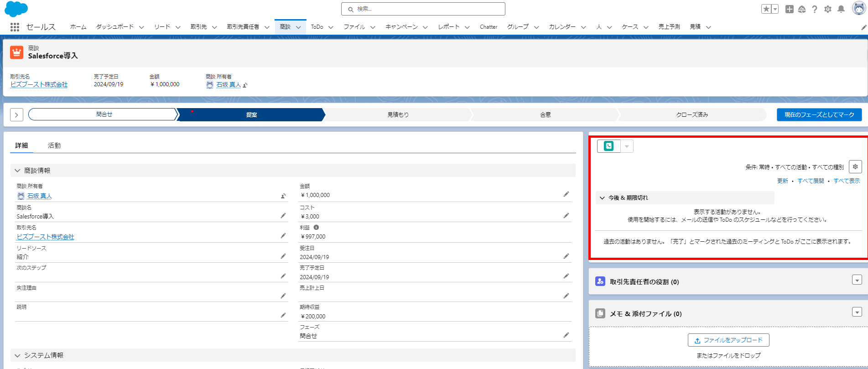868x369 pixels.
Task: Click 現在のフェーズとしてマーク button
Action: (819, 114)
